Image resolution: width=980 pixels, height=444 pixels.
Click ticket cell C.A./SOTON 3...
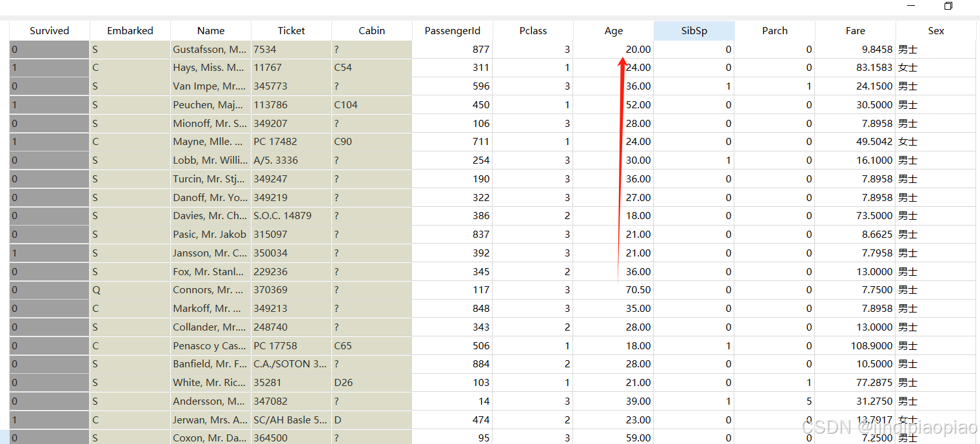pyautogui.click(x=291, y=364)
